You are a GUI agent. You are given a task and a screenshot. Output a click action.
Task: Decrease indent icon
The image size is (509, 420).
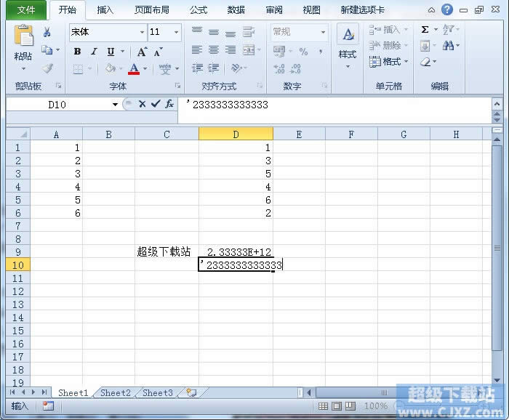point(197,68)
